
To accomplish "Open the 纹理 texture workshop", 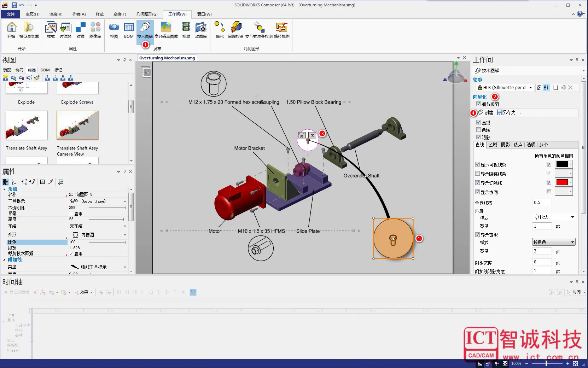I will coord(81,30).
